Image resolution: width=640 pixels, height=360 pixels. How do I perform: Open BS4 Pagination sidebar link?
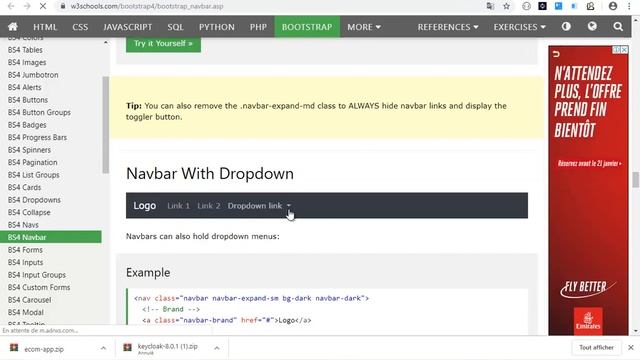point(33,162)
